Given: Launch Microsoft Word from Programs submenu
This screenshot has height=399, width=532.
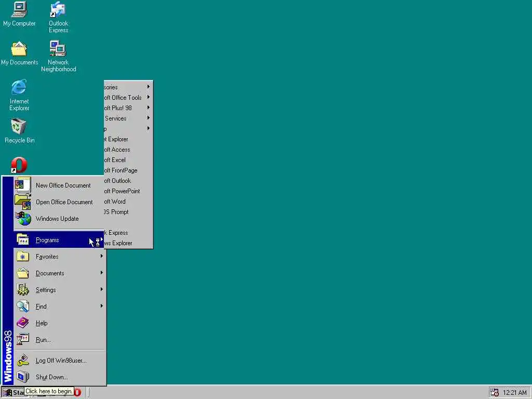Looking at the screenshot, I should (128, 202).
